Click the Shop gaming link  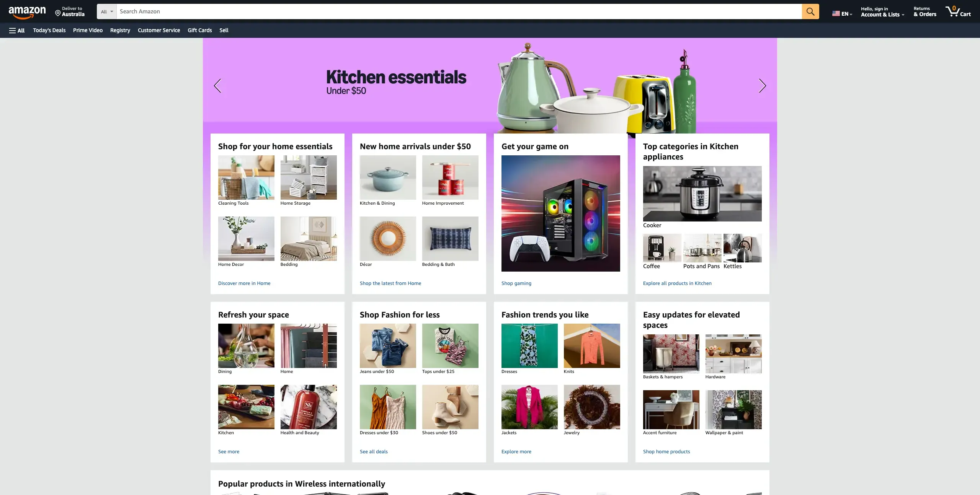516,283
